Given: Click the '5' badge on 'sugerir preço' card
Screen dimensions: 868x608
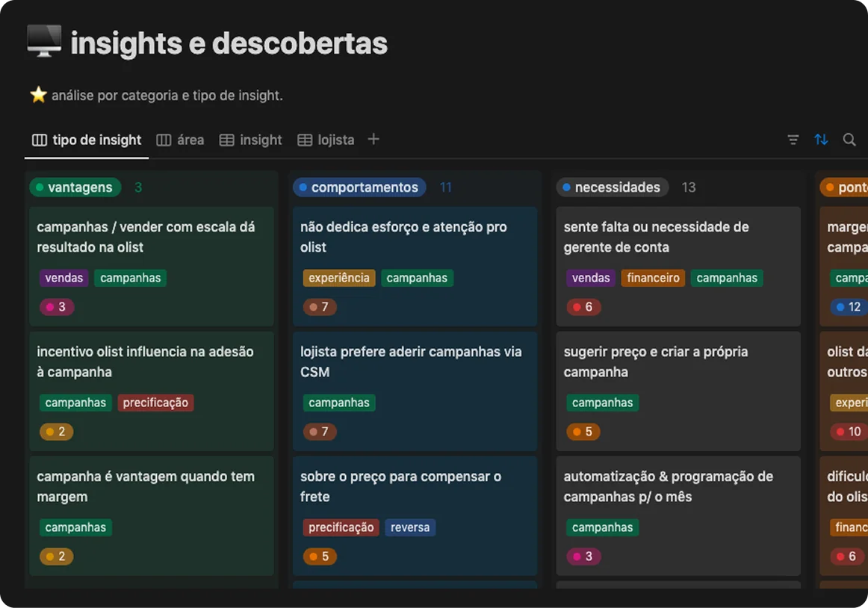Looking at the screenshot, I should [x=583, y=432].
